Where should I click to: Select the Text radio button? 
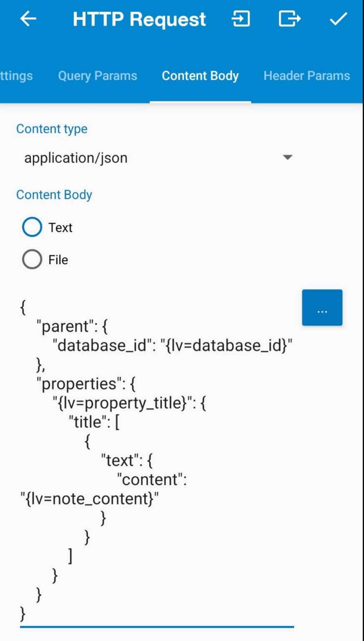click(32, 227)
